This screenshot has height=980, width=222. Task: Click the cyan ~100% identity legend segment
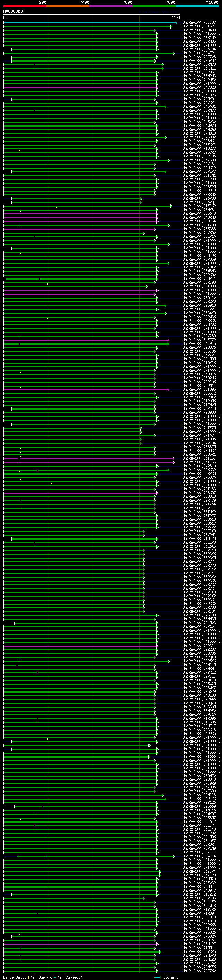[x=197, y=6]
